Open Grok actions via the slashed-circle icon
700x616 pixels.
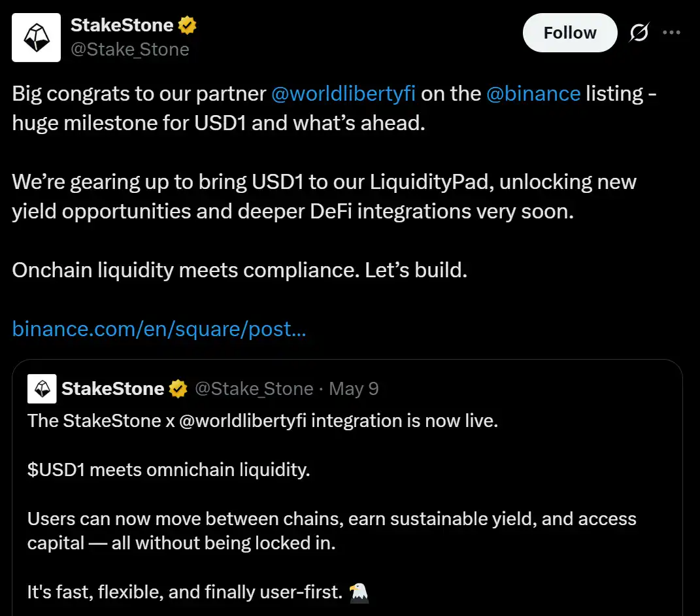(x=639, y=33)
